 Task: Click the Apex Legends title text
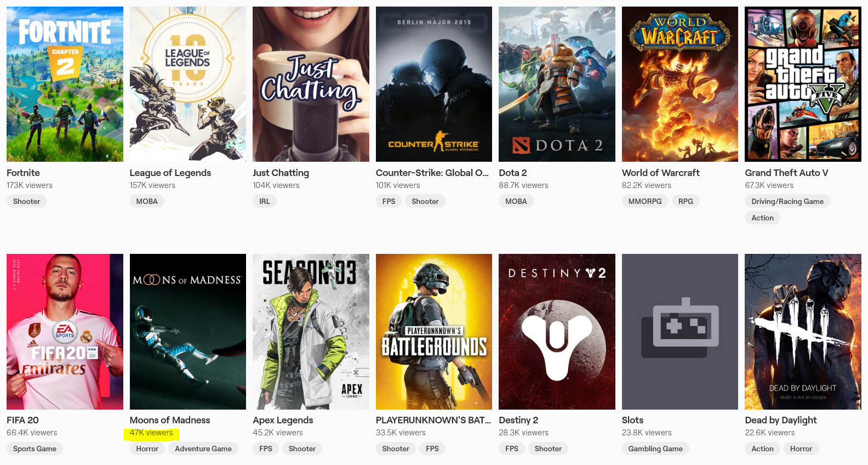click(x=283, y=420)
